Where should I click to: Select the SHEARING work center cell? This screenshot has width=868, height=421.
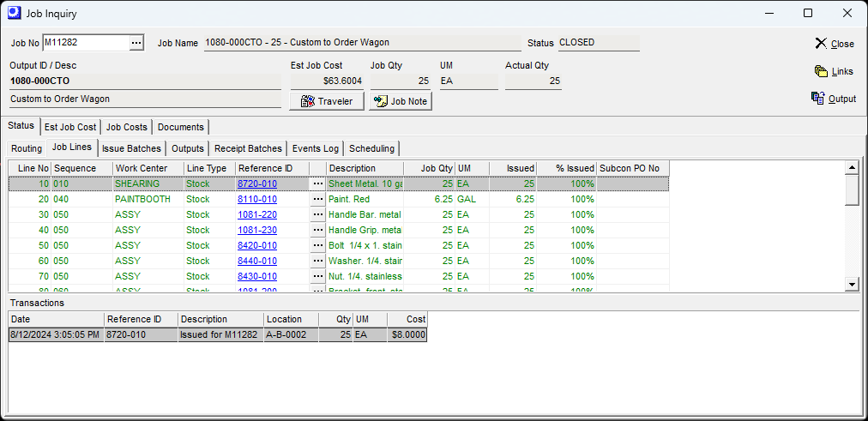pyautogui.click(x=148, y=183)
